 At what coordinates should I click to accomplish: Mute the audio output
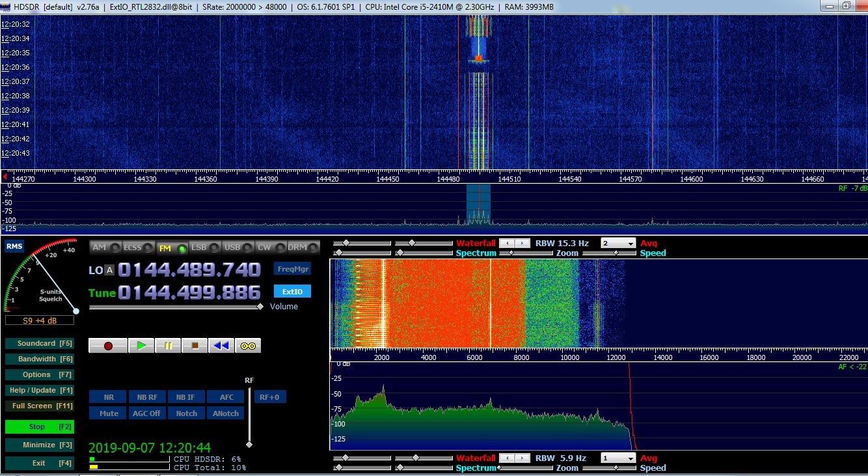click(109, 413)
